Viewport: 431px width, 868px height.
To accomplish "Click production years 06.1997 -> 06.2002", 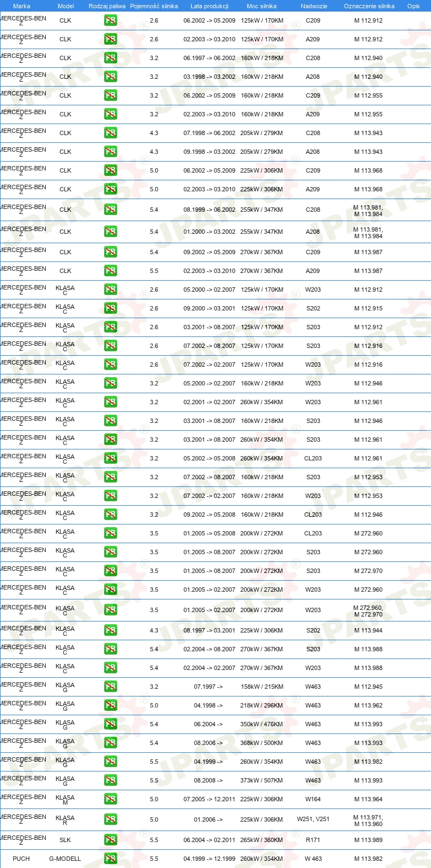I will tap(209, 58).
